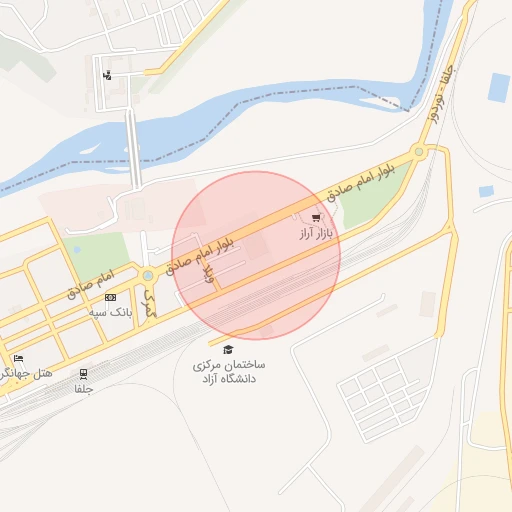512x512 pixels.
Task: Select the بازار آراز place label
Action: click(316, 234)
